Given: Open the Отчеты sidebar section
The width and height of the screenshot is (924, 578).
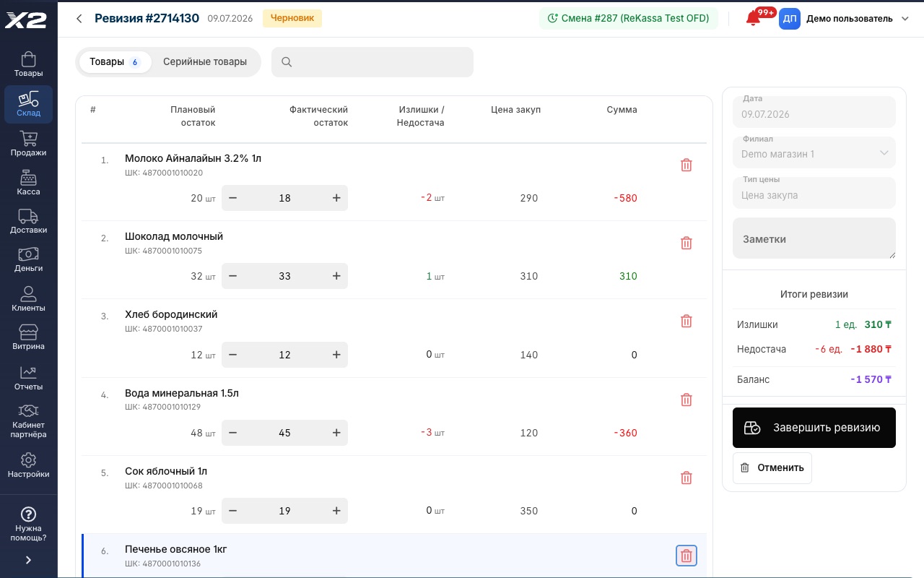Looking at the screenshot, I should 28,377.
